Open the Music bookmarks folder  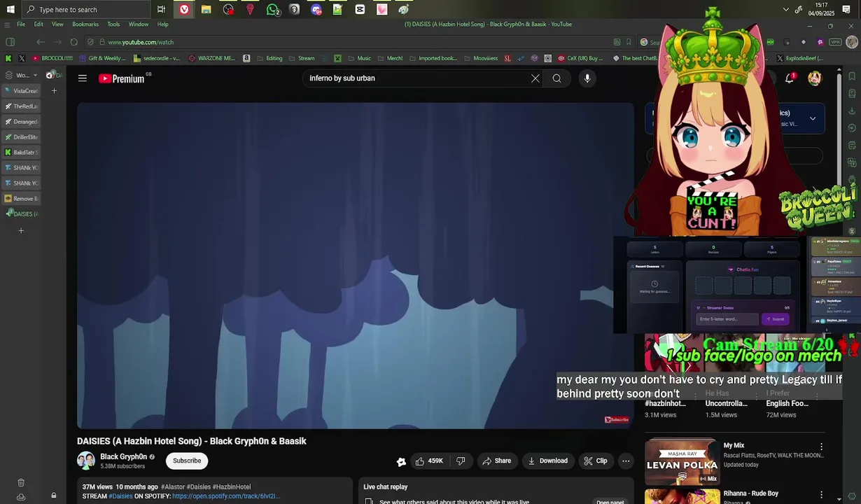359,59
